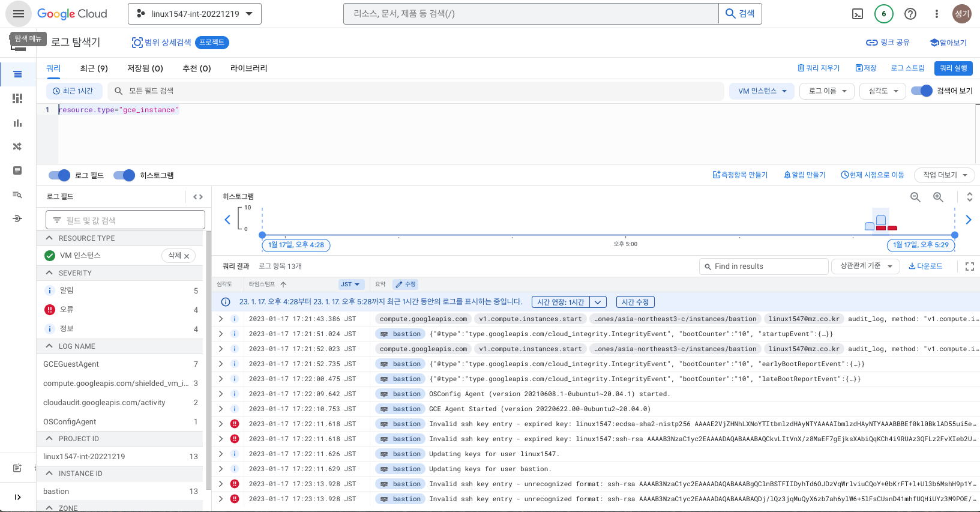Select the Suggested (0) tab
This screenshot has width=980, height=512.
pos(197,68)
